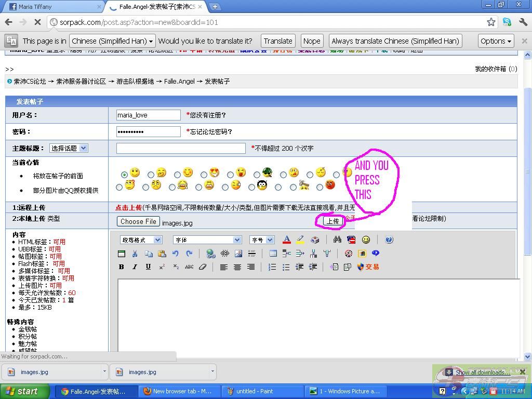The width and height of the screenshot is (532, 399).
Task: Click the scissors Cut icon
Action: pyautogui.click(x=135, y=254)
